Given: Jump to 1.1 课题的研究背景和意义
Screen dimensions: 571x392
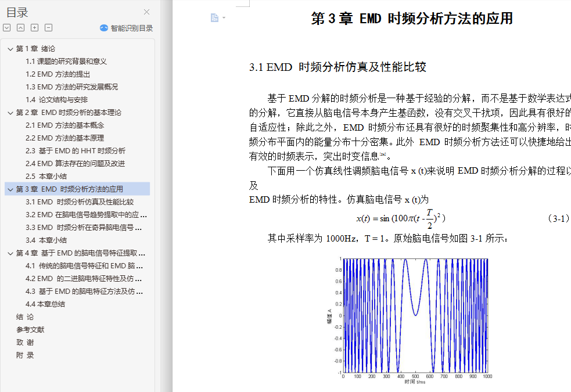Looking at the screenshot, I should [66, 62].
